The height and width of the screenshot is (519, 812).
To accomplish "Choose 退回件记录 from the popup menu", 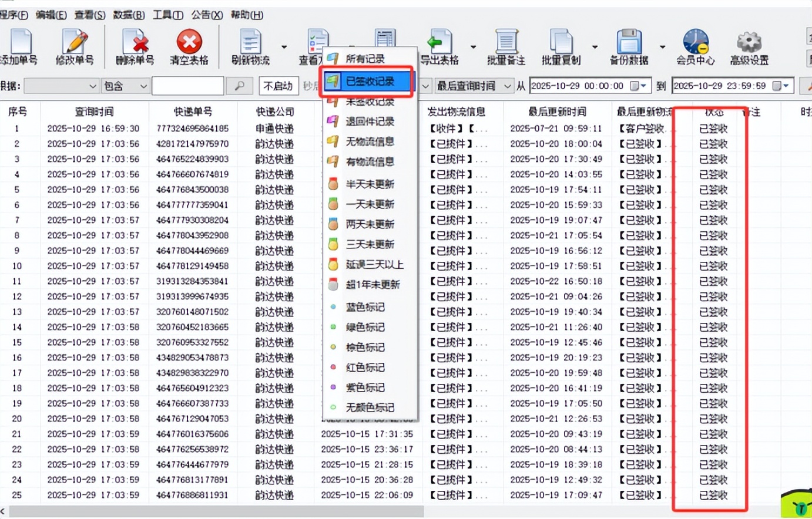I will [370, 122].
